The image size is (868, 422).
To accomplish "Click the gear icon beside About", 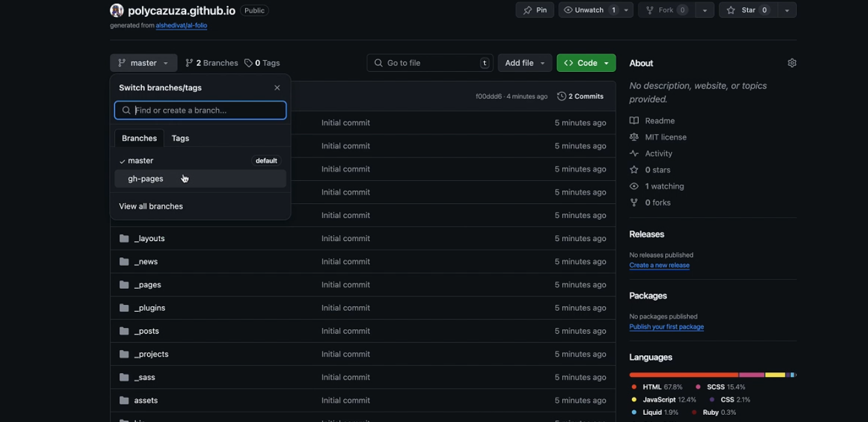I will [x=792, y=63].
